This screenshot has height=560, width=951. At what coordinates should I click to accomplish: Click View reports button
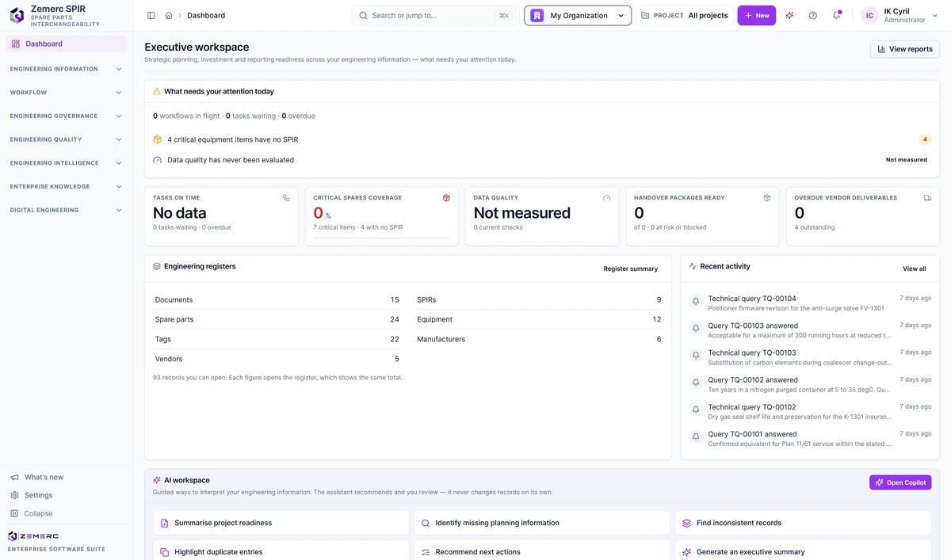point(905,49)
